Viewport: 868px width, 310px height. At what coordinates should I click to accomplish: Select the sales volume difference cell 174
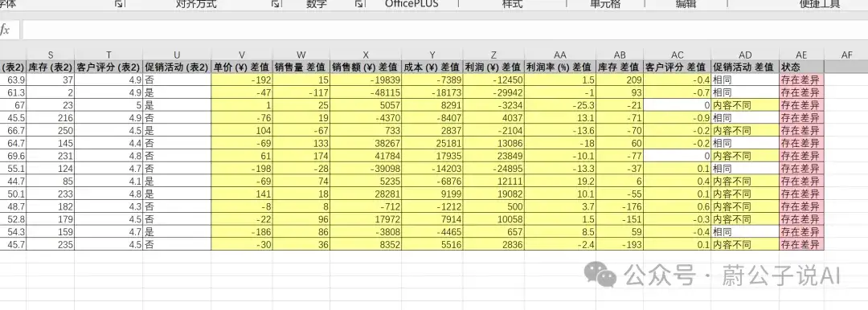301,156
